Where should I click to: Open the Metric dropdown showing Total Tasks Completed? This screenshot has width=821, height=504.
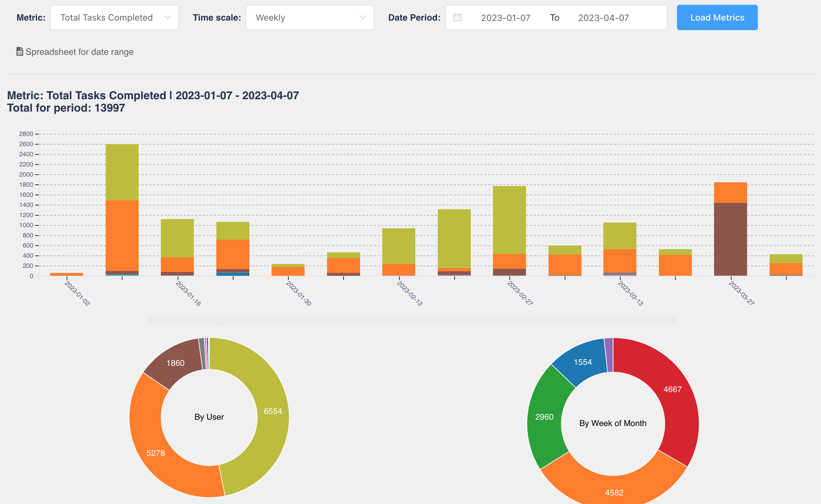click(x=115, y=17)
